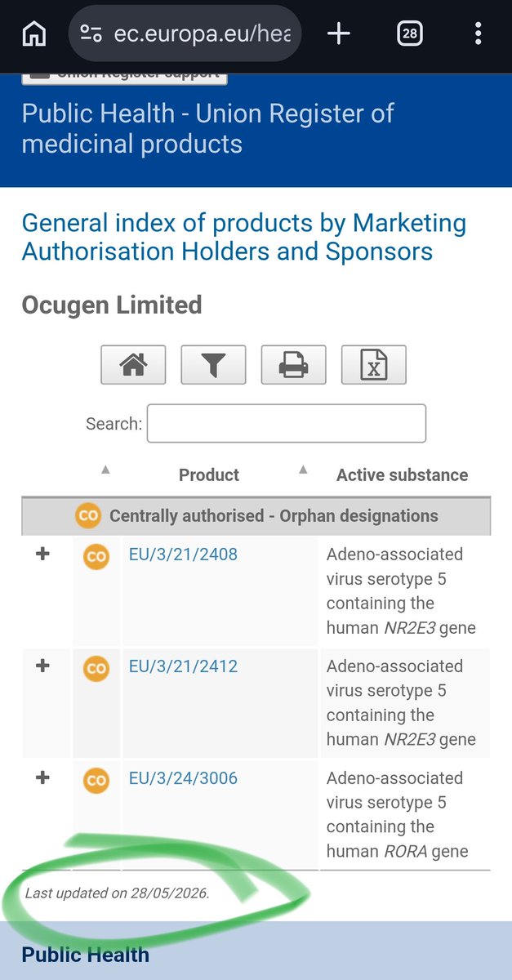Open the EU/3/21/2408 product link

(183, 555)
